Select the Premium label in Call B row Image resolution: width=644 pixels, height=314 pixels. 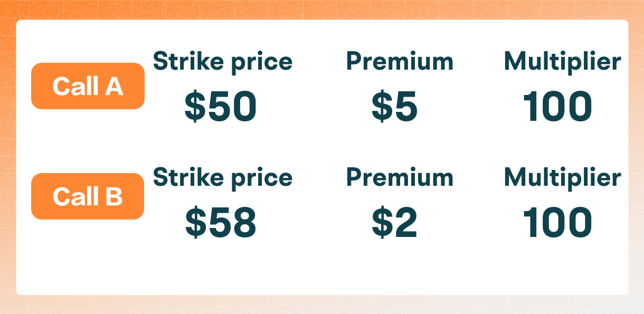(x=400, y=177)
